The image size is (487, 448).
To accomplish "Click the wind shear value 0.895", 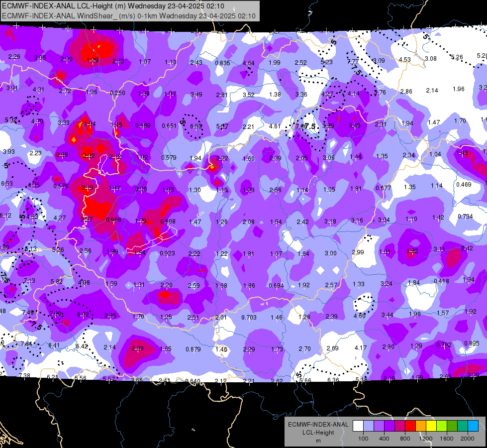I will pos(472,343).
